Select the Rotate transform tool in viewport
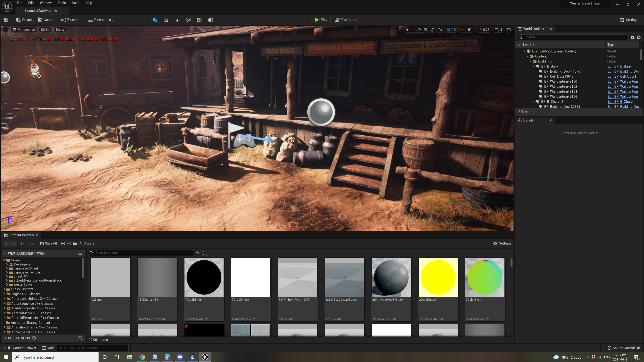 [x=419, y=30]
